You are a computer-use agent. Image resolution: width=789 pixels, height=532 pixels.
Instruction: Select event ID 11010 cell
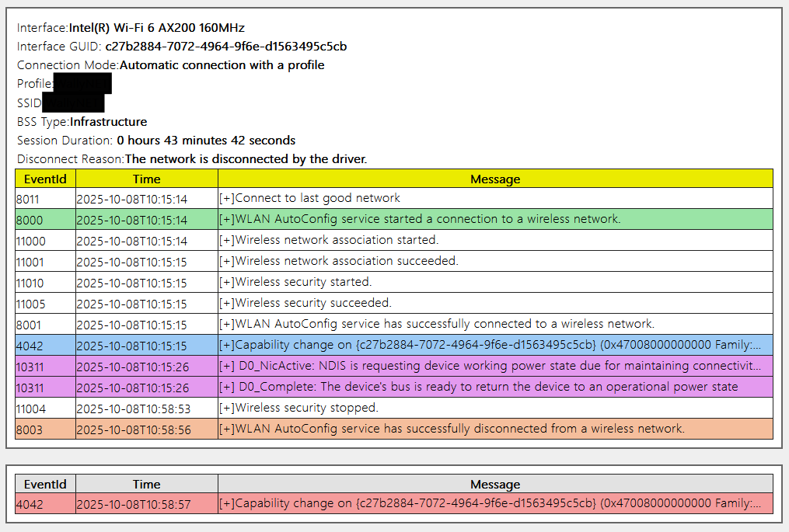45,283
